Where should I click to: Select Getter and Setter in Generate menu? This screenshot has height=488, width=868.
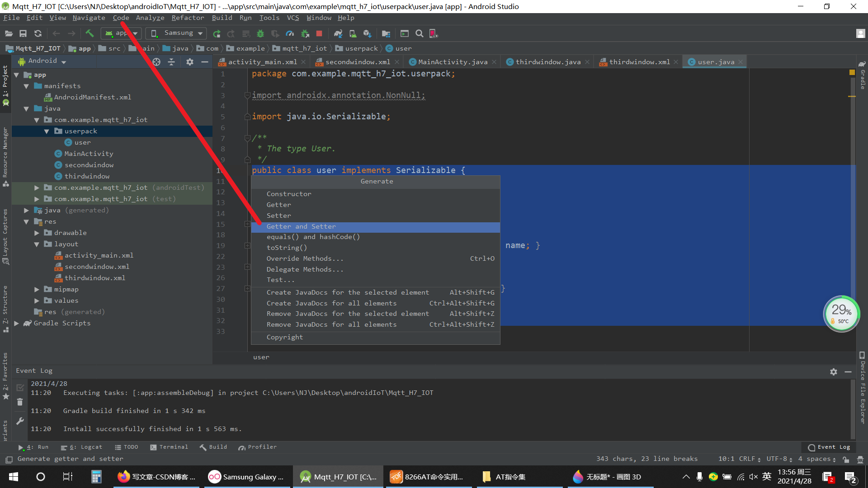pos(301,226)
